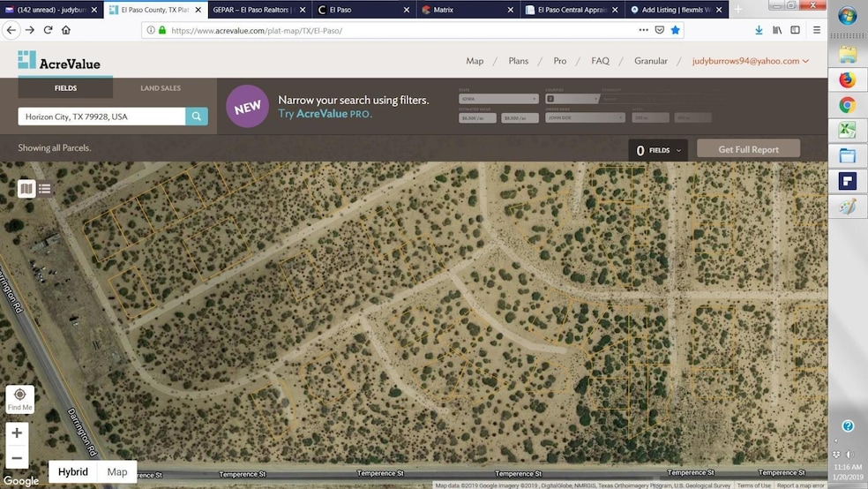Select the Land Sales tab
The width and height of the screenshot is (868, 489).
pos(161,88)
